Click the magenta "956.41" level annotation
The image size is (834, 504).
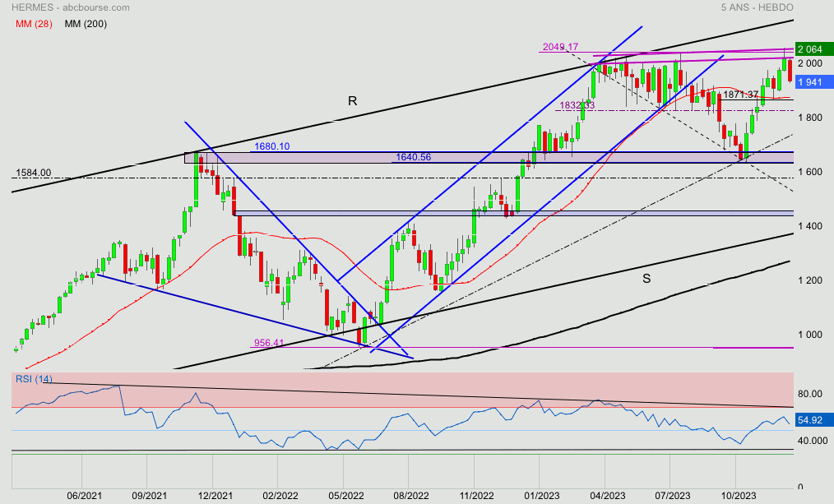(x=269, y=343)
